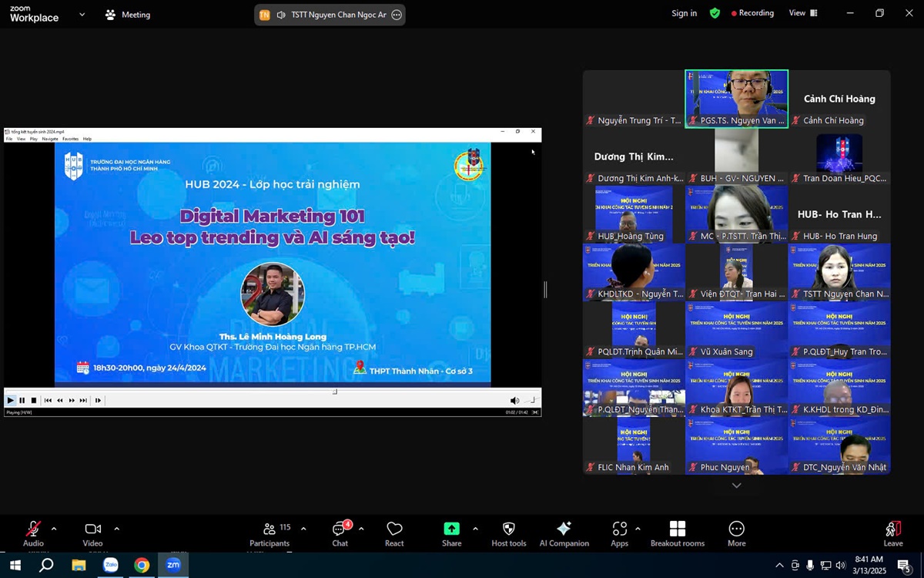
Task: Stop the video in media player
Action: point(33,400)
